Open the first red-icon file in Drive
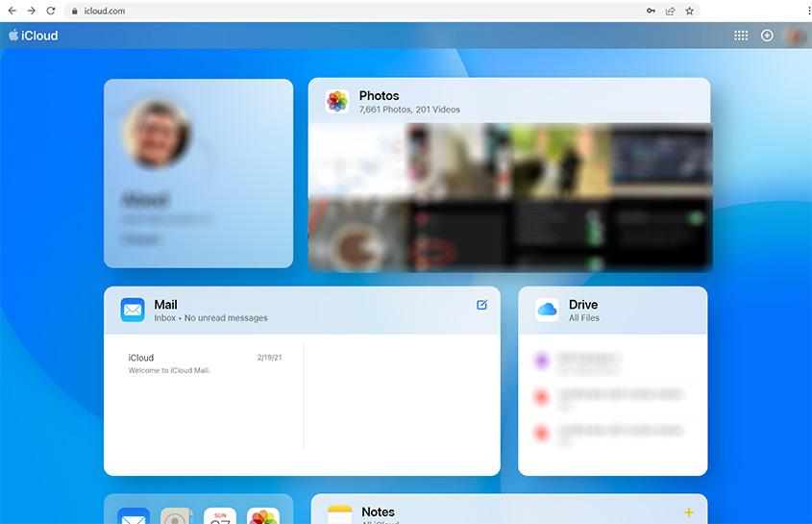This screenshot has height=524, width=812. click(x=612, y=398)
